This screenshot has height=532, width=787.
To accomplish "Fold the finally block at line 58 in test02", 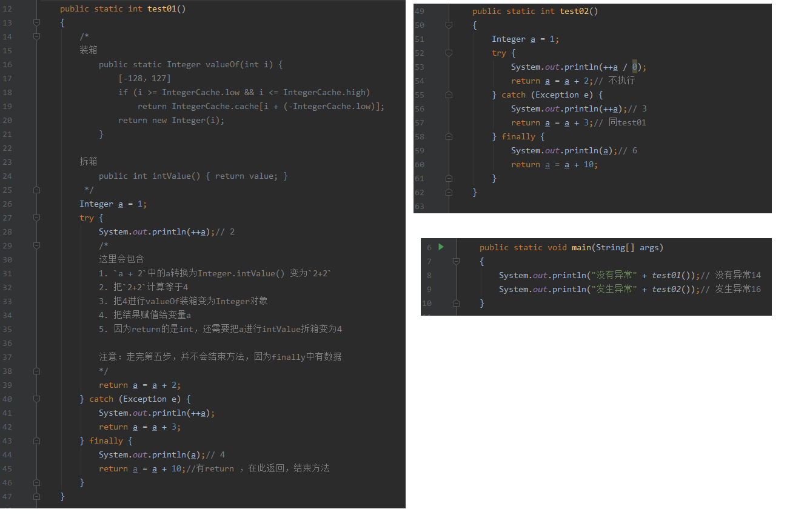I will click(449, 136).
